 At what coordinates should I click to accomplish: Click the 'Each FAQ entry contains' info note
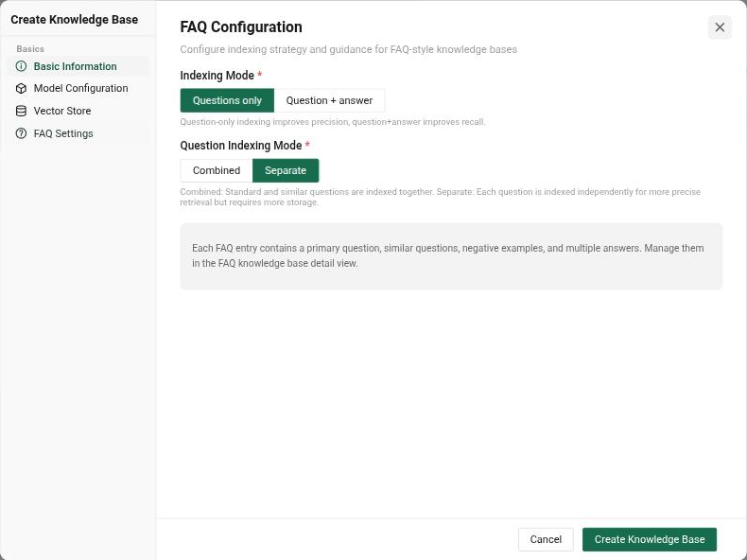tap(451, 256)
